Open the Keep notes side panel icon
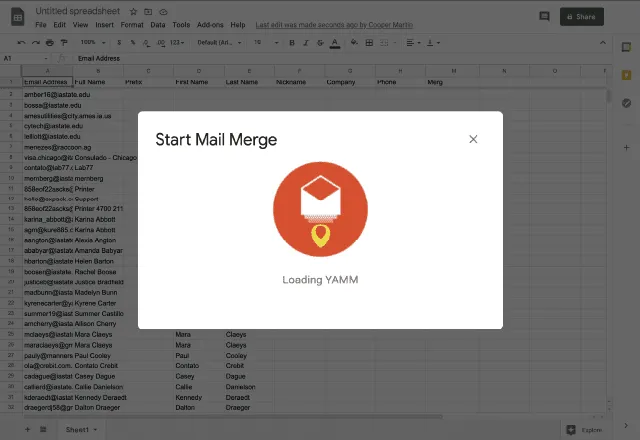Image resolution: width=640 pixels, height=440 pixels. [626, 75]
